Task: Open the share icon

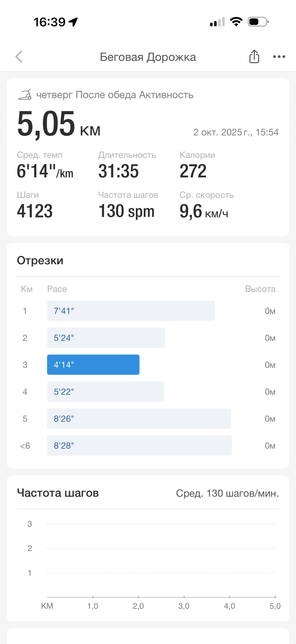Action: (x=254, y=57)
